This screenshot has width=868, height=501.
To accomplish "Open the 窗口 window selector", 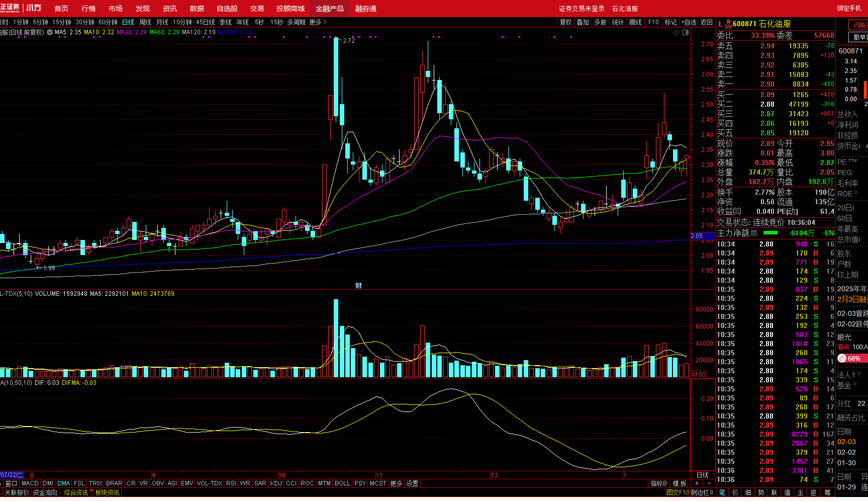I will tap(11, 483).
